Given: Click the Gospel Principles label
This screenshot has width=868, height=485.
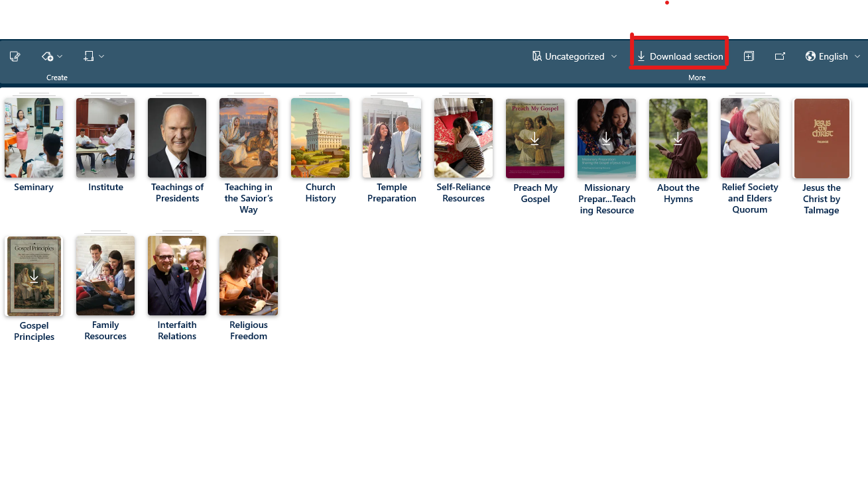Looking at the screenshot, I should 34,331.
